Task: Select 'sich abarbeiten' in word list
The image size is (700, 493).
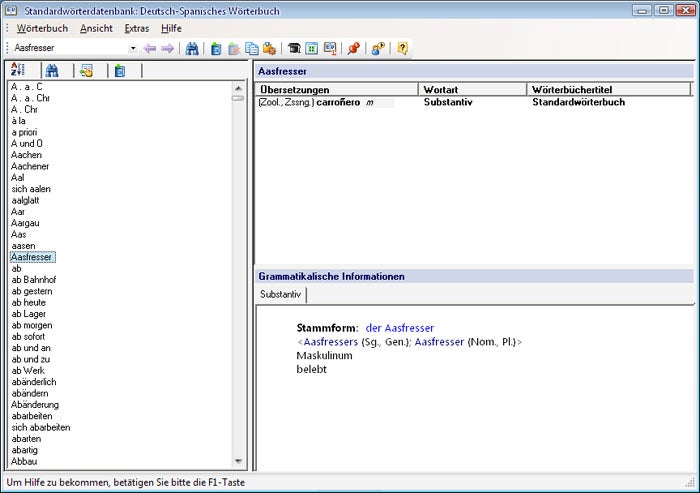Action: (x=41, y=427)
